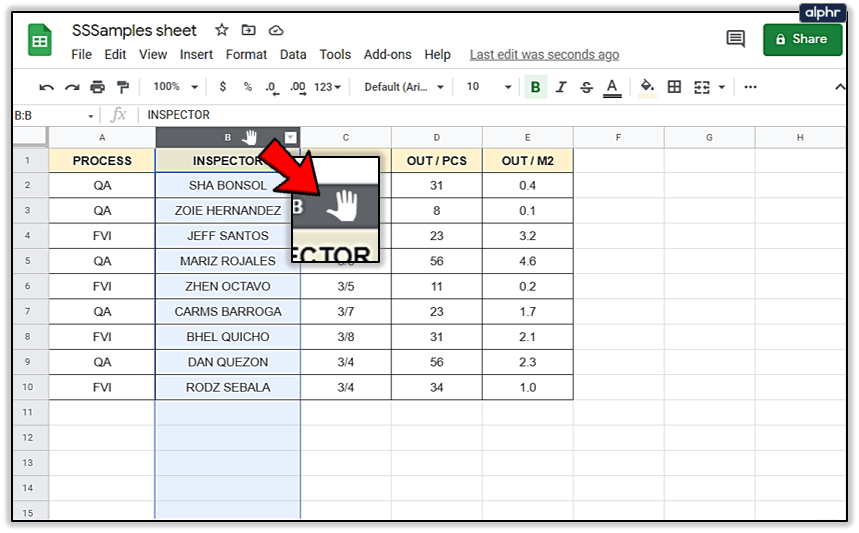Toggle bold formatting button
The width and height of the screenshot is (859, 533).
click(536, 87)
